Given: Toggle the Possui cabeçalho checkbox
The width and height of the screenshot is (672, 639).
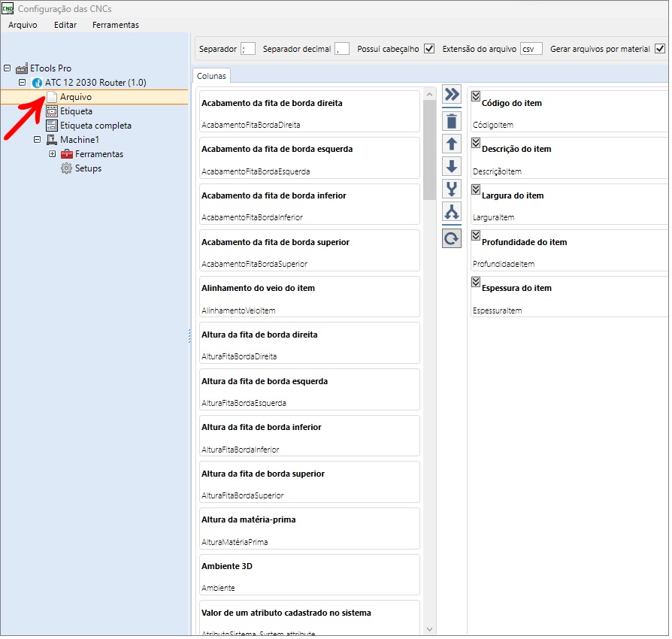Looking at the screenshot, I should (431, 49).
